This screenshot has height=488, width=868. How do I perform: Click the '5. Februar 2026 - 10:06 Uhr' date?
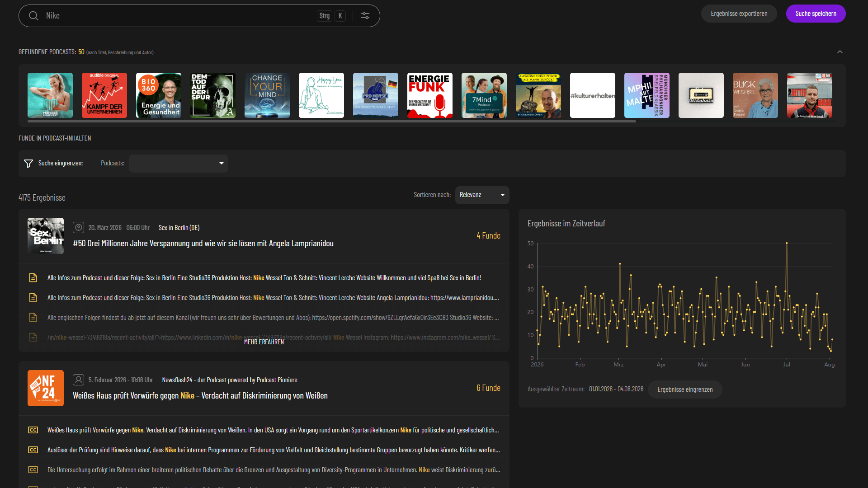[x=121, y=380]
